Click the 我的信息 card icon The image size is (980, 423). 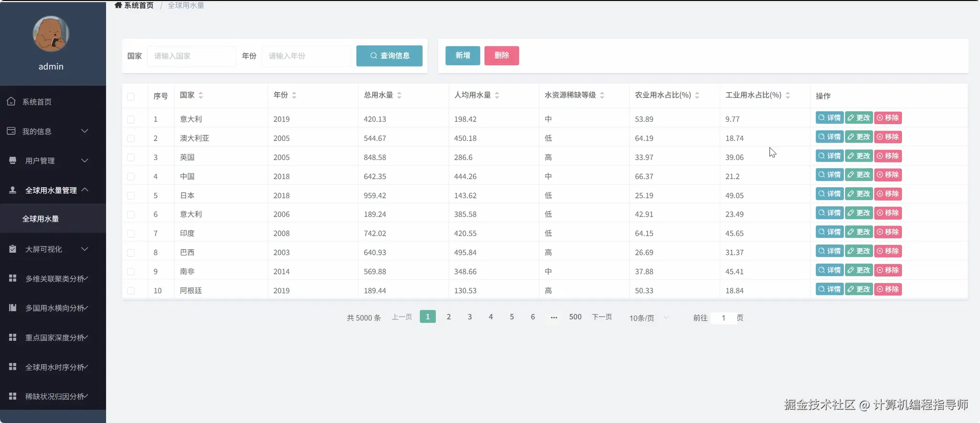(x=11, y=131)
